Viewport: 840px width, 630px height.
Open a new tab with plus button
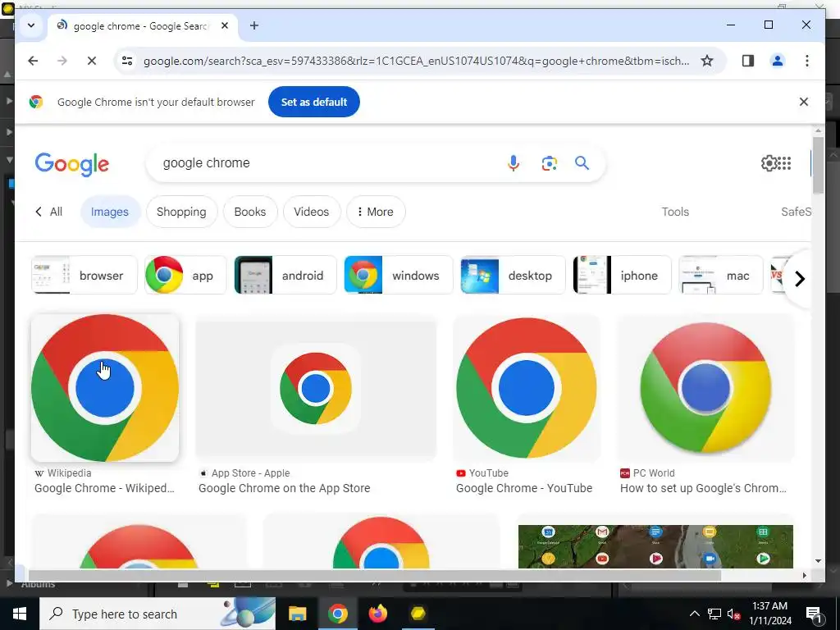[x=254, y=25]
